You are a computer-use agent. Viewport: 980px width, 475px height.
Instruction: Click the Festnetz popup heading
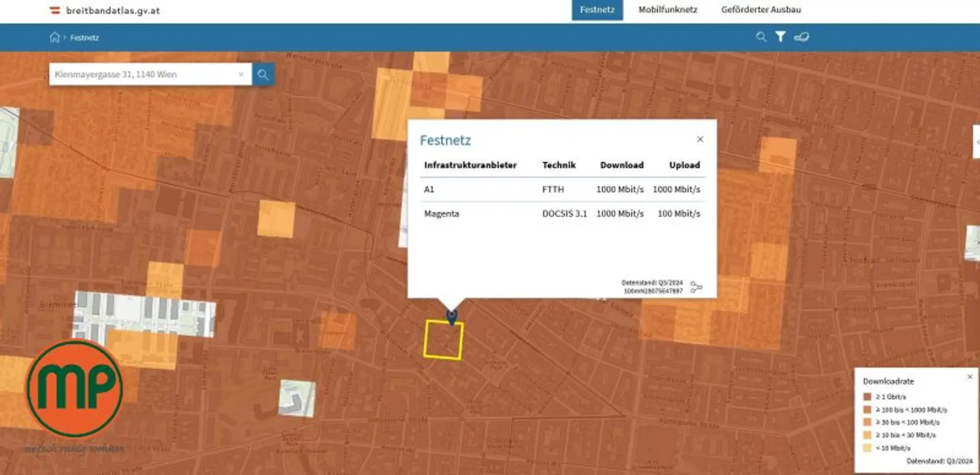tap(445, 140)
